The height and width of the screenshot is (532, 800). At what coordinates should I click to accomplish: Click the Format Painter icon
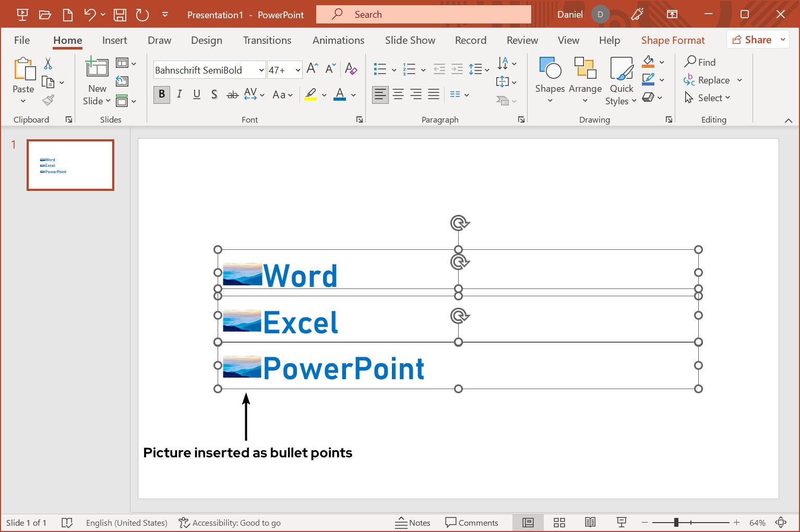click(49, 100)
